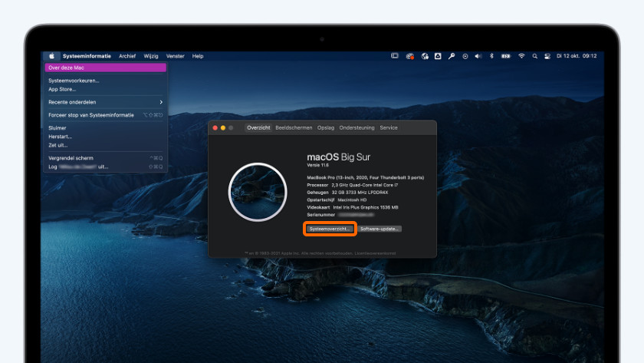Click the screen mirroring icon in menu bar

point(395,56)
